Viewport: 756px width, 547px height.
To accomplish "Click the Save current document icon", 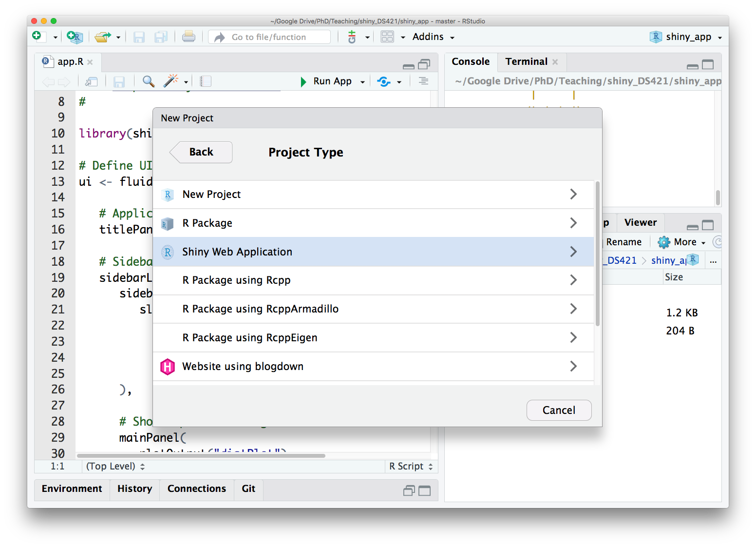I will coord(139,37).
